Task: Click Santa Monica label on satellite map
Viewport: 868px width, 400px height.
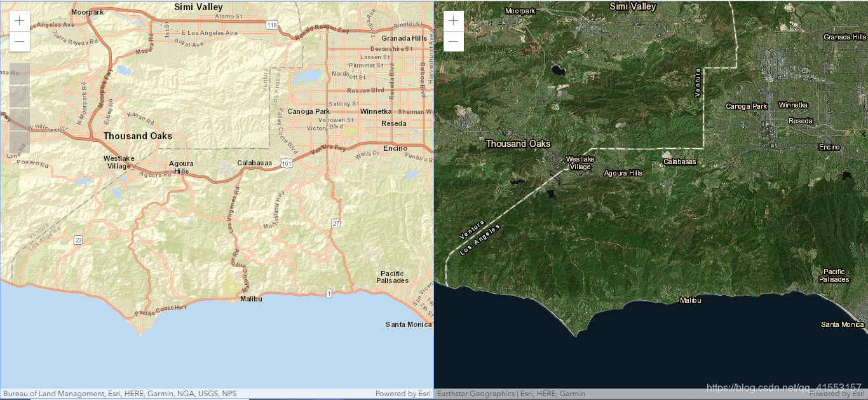Action: [x=843, y=324]
